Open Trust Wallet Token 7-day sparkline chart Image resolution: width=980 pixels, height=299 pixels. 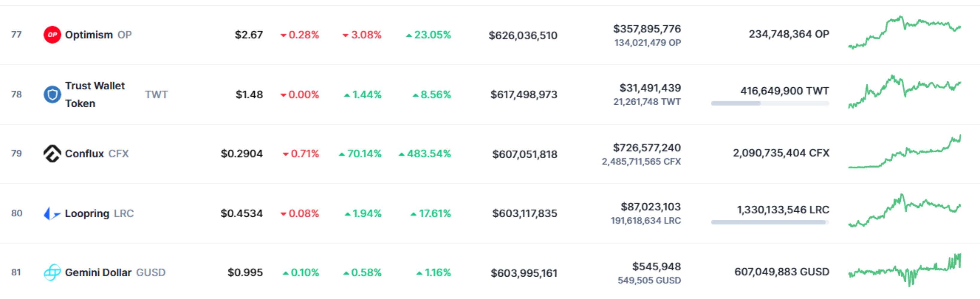(x=904, y=92)
